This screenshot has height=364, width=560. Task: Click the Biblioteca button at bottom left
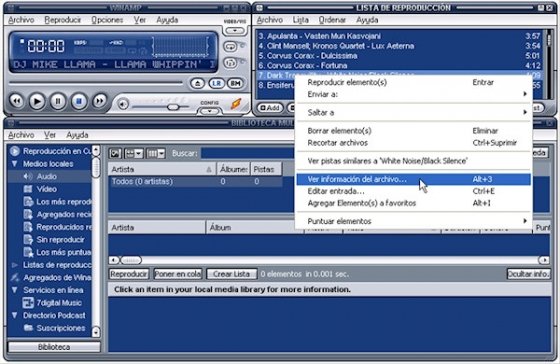coord(54,347)
